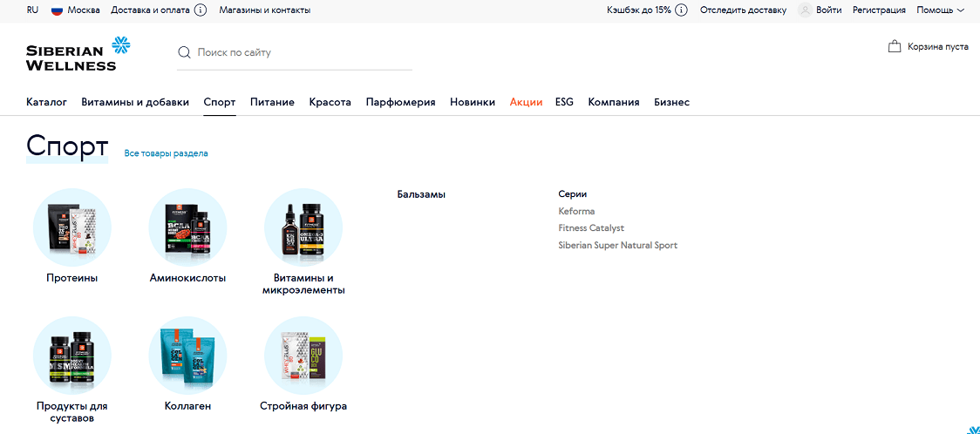The image size is (980, 434).
Task: Click the search magnifier icon
Action: 184,52
